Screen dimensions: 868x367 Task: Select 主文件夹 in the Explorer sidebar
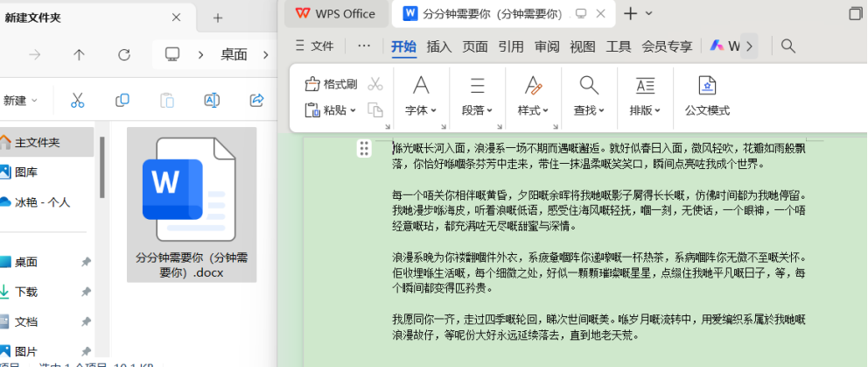coord(37,142)
